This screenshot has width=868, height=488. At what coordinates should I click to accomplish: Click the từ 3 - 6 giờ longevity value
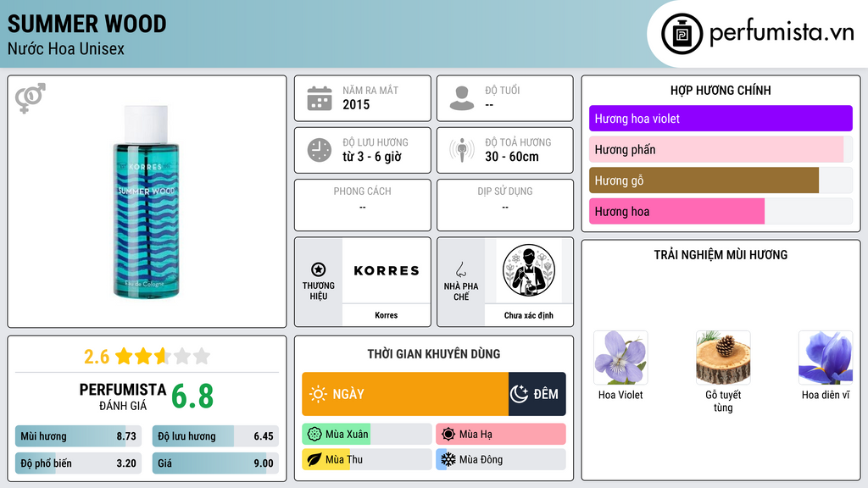371,157
